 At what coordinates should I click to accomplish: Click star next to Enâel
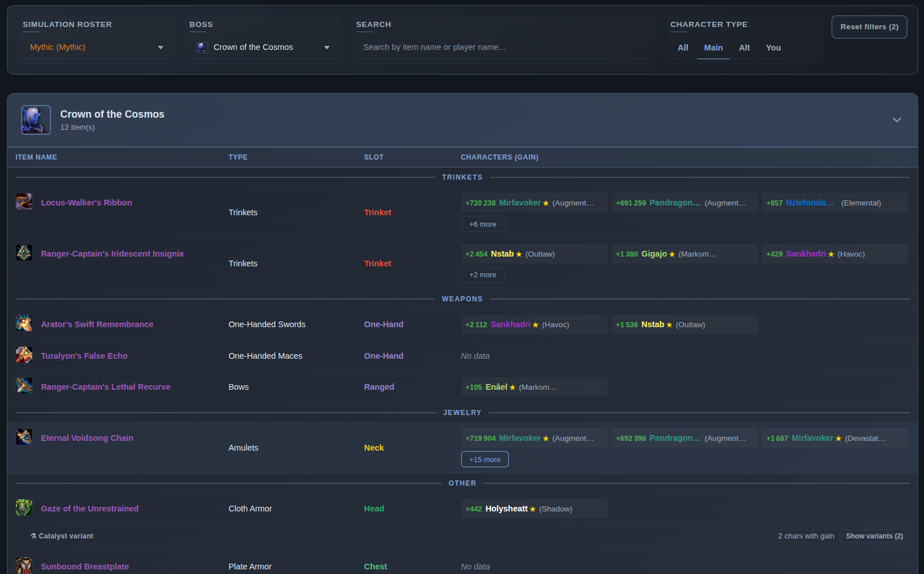(x=513, y=387)
